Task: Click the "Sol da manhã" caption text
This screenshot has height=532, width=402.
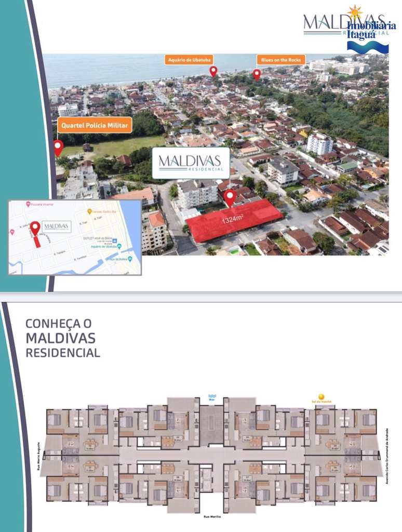Action: pyautogui.click(x=321, y=402)
